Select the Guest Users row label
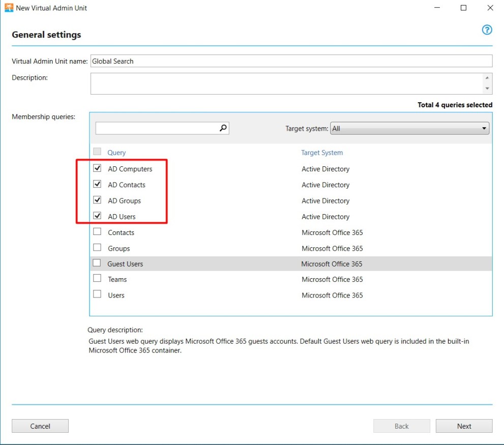 [x=125, y=264]
